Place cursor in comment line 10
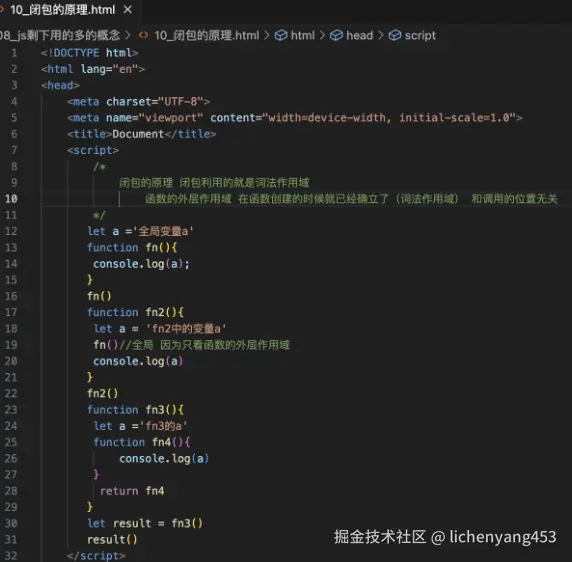 351,199
